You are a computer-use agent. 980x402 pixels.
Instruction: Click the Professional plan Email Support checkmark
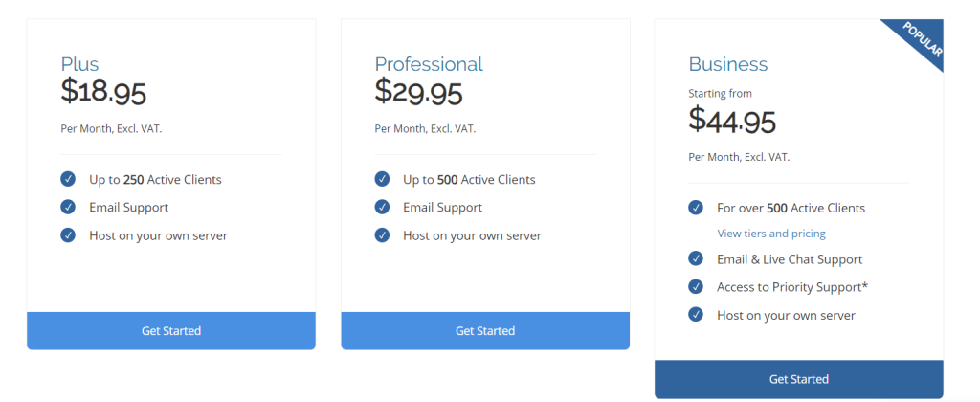382,207
